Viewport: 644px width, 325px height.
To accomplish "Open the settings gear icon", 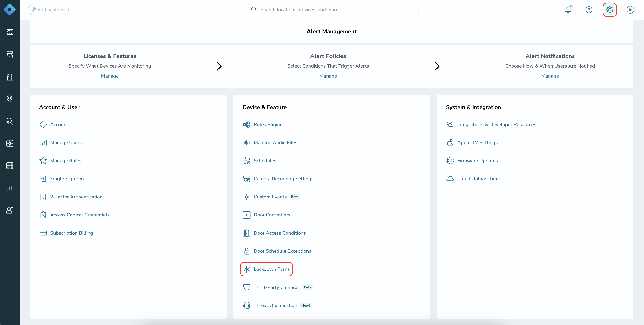I will coord(609,10).
